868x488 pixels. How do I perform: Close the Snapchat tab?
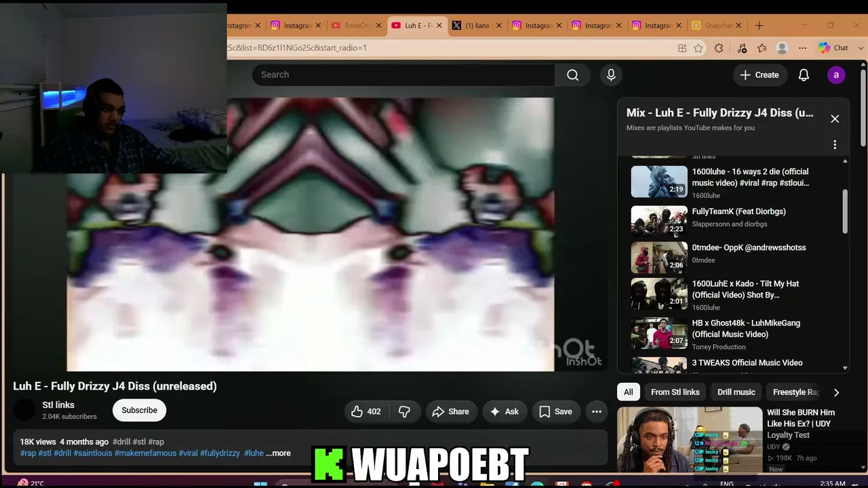click(x=738, y=26)
